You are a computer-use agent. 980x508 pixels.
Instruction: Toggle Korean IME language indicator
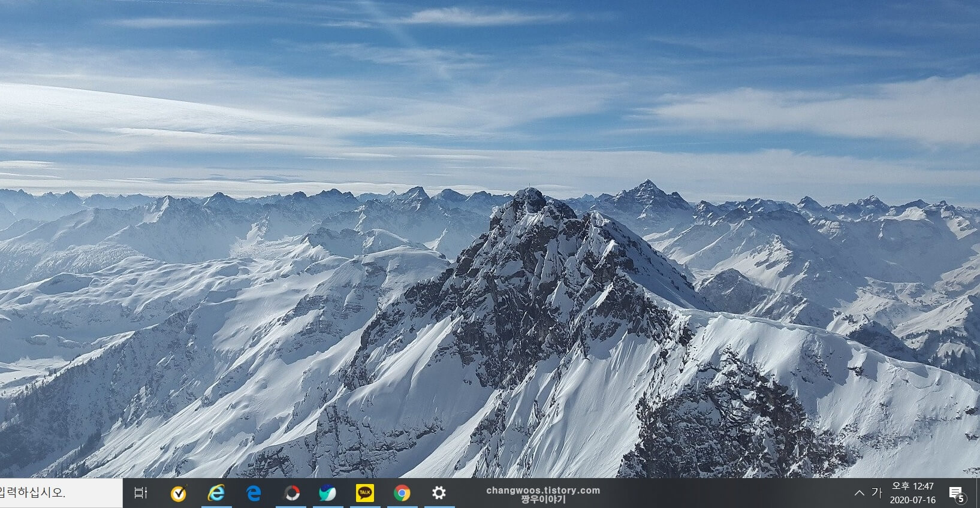point(876,493)
